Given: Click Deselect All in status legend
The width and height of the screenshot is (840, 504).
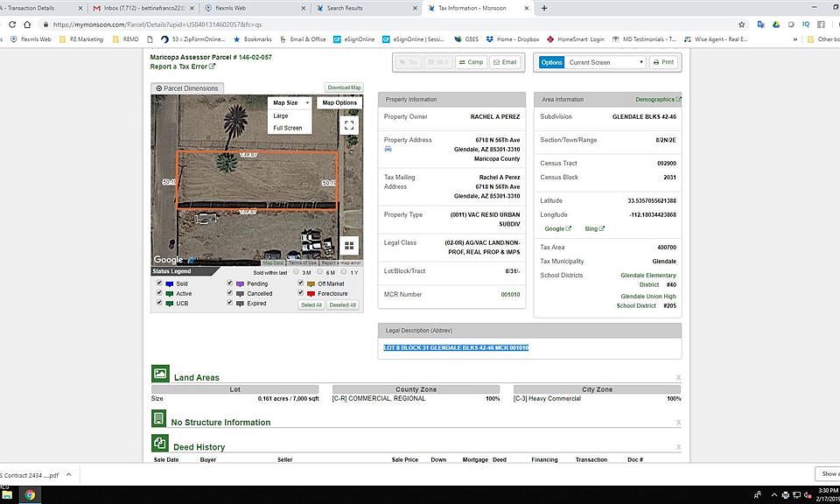Looking at the screenshot, I should pyautogui.click(x=343, y=304).
